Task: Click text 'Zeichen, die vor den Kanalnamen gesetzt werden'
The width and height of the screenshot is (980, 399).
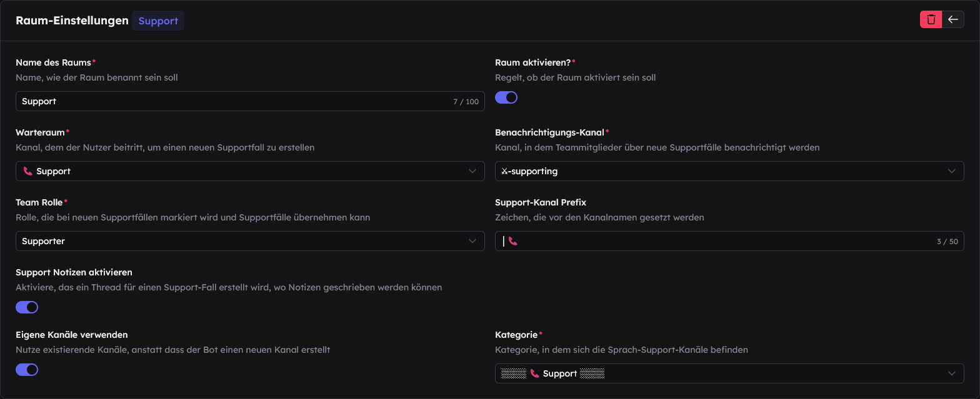Action: click(599, 217)
